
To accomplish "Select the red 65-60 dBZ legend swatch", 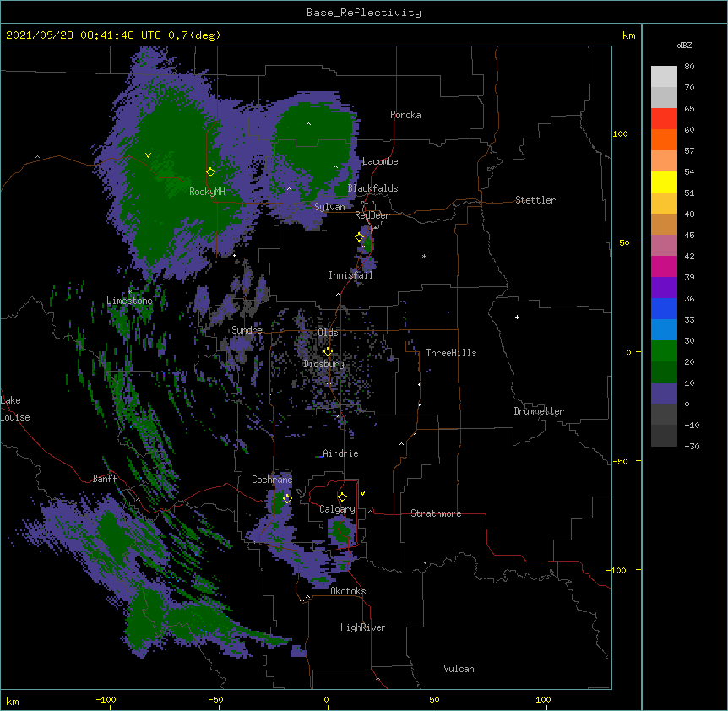I will click(x=664, y=119).
